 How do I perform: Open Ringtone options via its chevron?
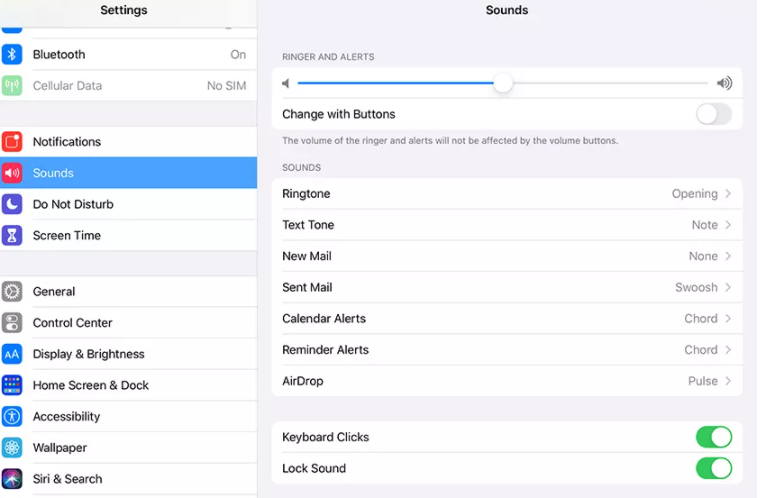pos(728,193)
